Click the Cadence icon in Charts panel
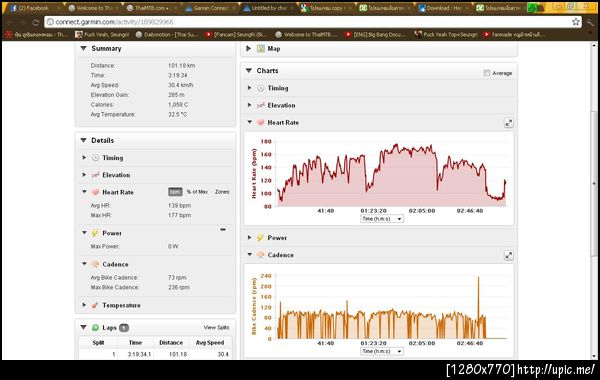 261,255
